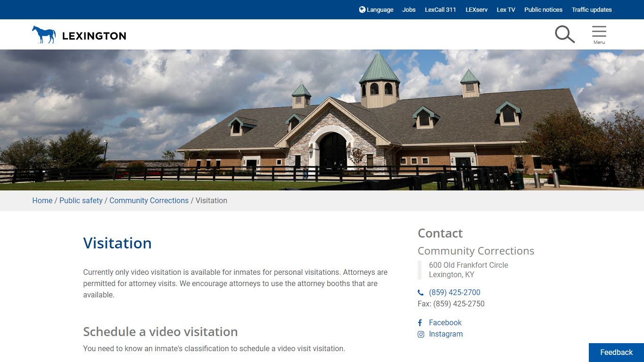Open the hamburger Menu icon
The image size is (644, 362).
(x=599, y=35)
